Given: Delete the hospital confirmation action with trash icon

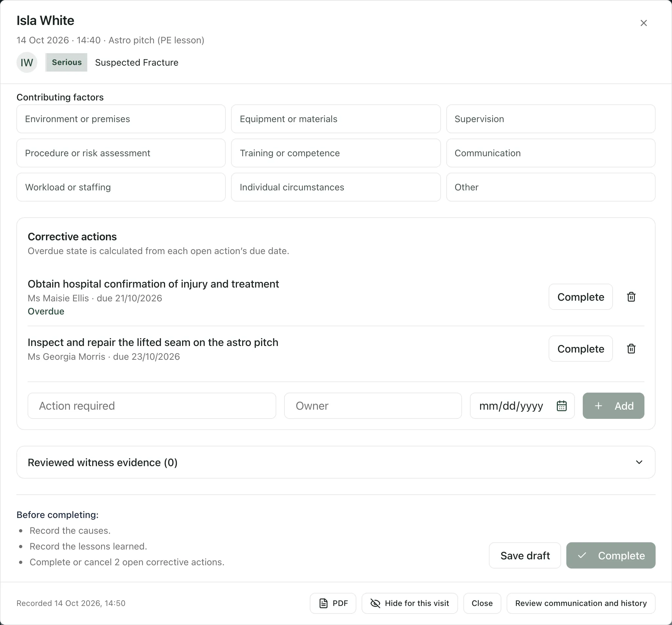Looking at the screenshot, I should click(x=631, y=297).
